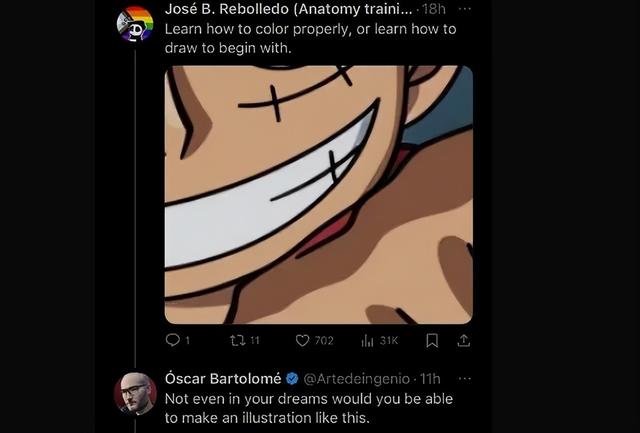Click the 18h timestamp on José's tweet
This screenshot has height=433, width=640.
point(434,9)
